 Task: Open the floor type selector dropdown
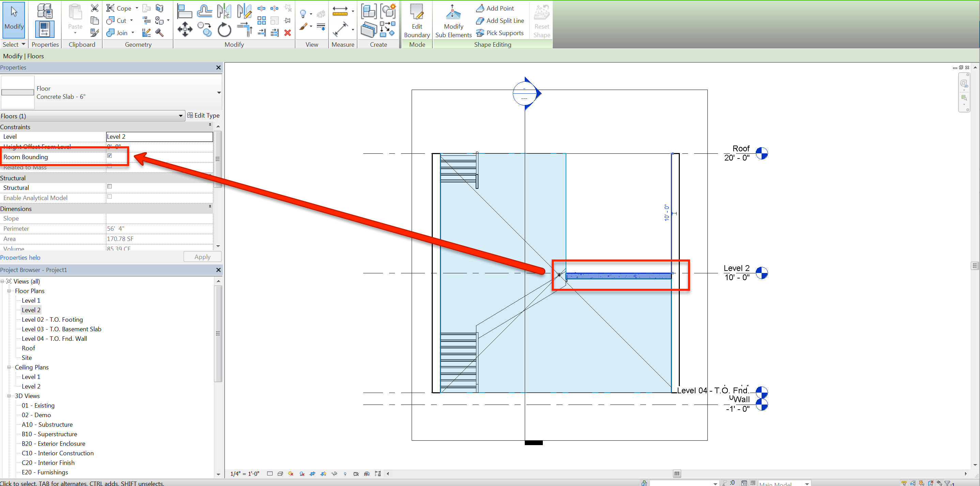coord(219,92)
